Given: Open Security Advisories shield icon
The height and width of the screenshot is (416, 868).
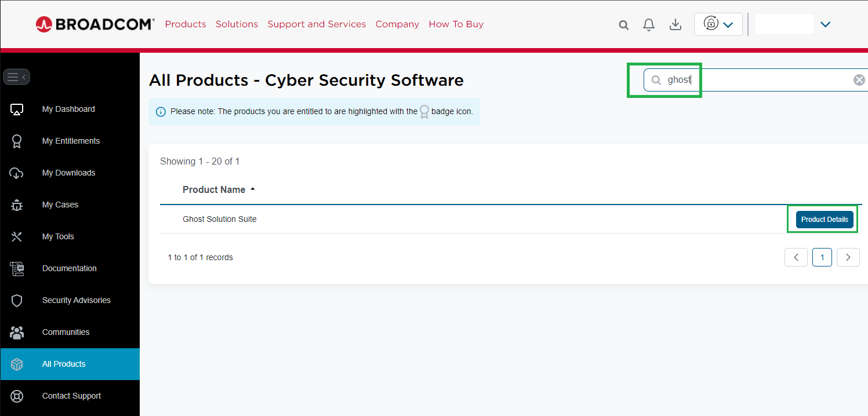Looking at the screenshot, I should pos(17,300).
